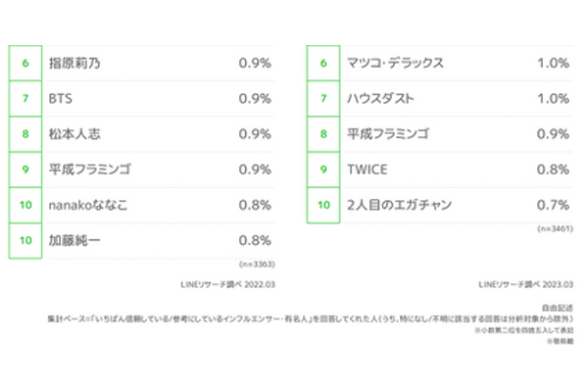Select the TWICE entry
The width and height of the screenshot is (588, 392).
[367, 170]
